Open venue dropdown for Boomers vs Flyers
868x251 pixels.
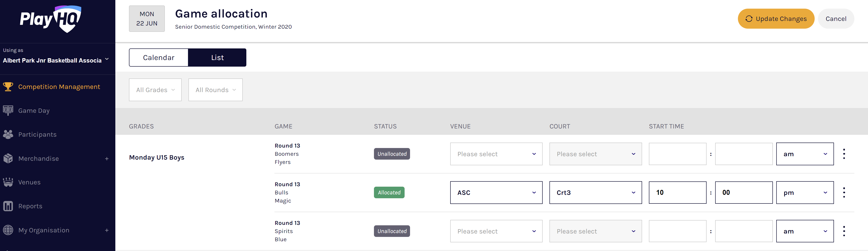496,154
